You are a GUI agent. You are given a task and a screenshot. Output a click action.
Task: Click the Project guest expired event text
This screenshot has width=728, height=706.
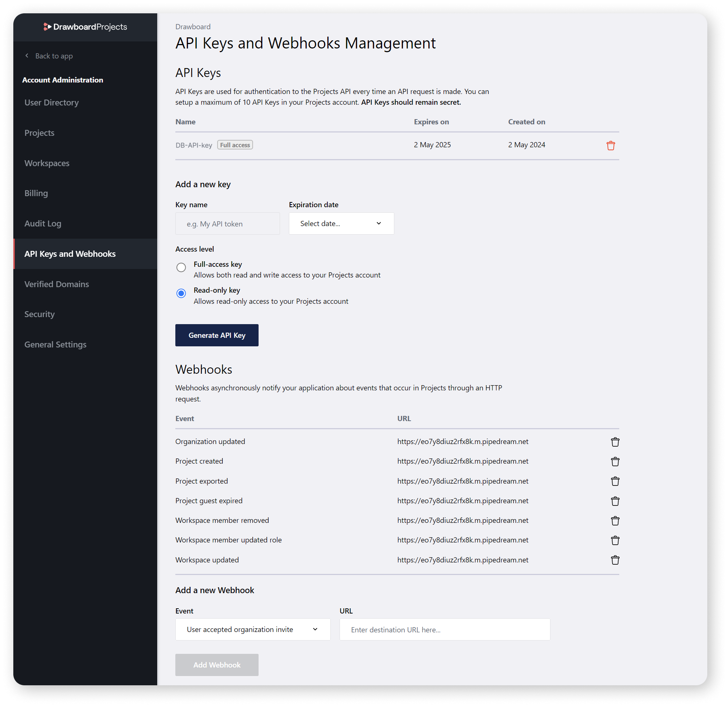tap(209, 501)
